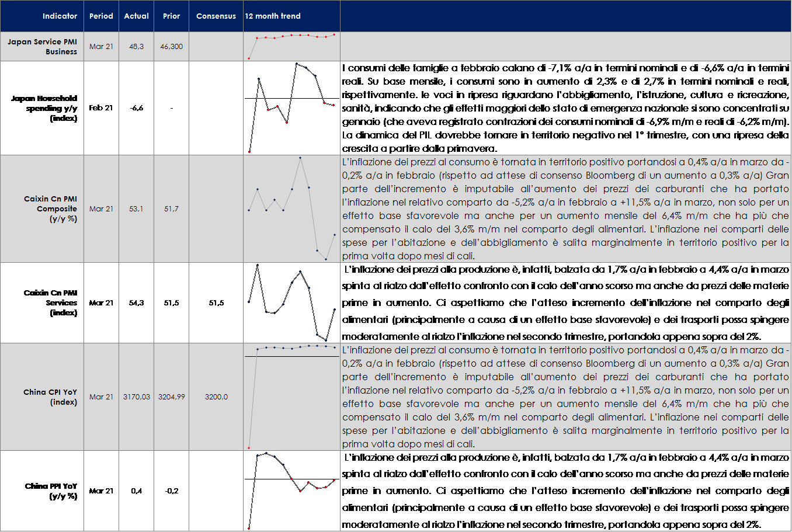The image size is (792, 532).
Task: Click the Caixin PMI Composite commentary text
Action: 565,208
